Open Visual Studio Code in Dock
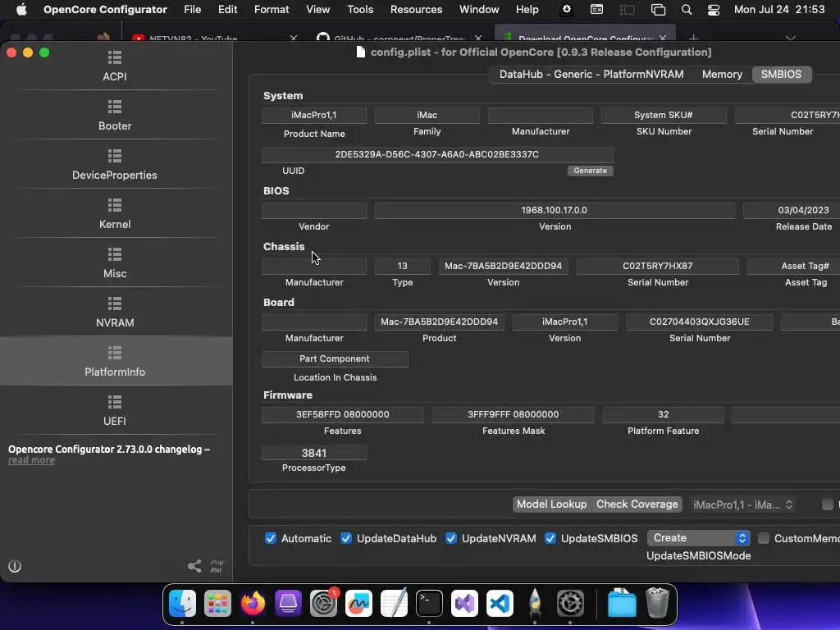 click(500, 603)
